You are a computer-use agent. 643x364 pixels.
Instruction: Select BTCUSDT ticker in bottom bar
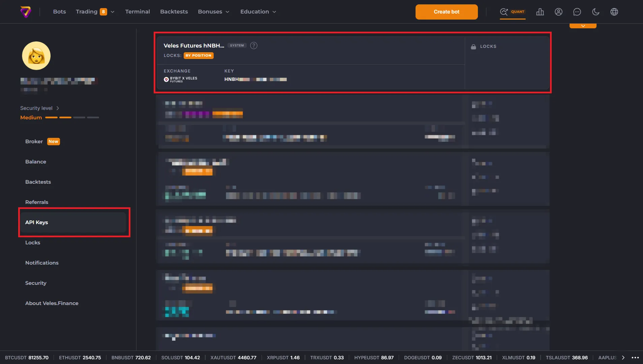(x=27, y=358)
